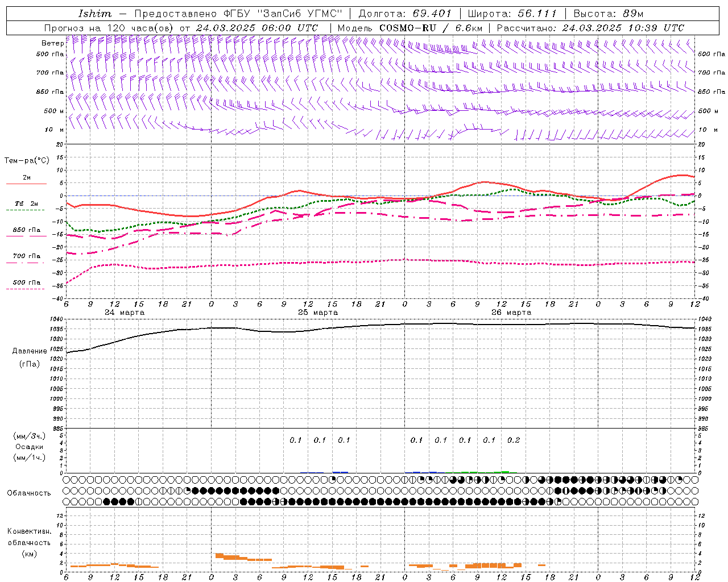Image resolution: width=728 pixels, height=582 pixels.
Task: Click the forecast start "24.03.2025 06:00 UTC"
Action: pos(257,28)
